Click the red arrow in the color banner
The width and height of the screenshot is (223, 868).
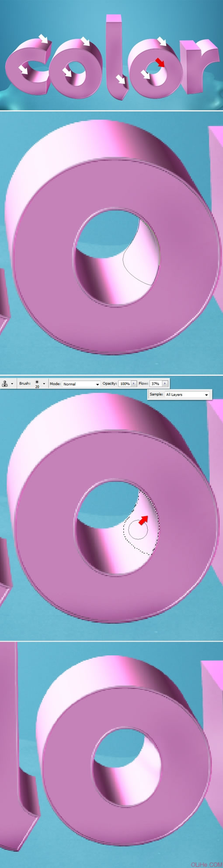point(160,62)
